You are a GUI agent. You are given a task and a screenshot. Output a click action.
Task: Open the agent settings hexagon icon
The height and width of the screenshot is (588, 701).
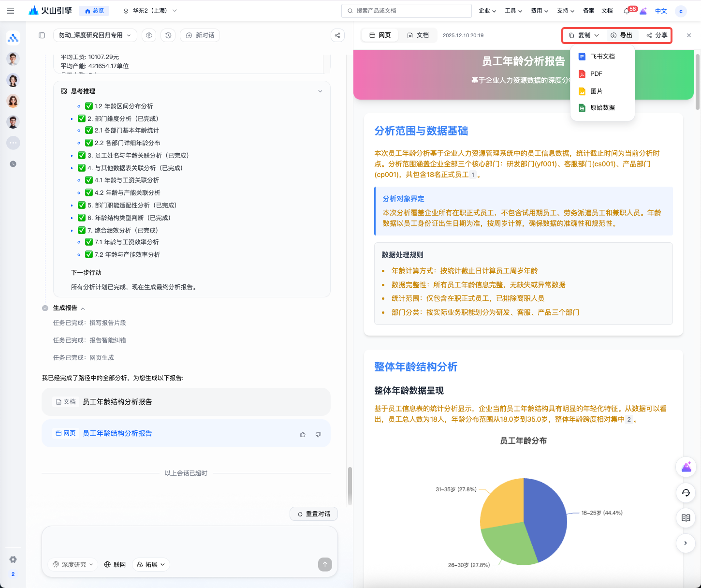tap(149, 35)
